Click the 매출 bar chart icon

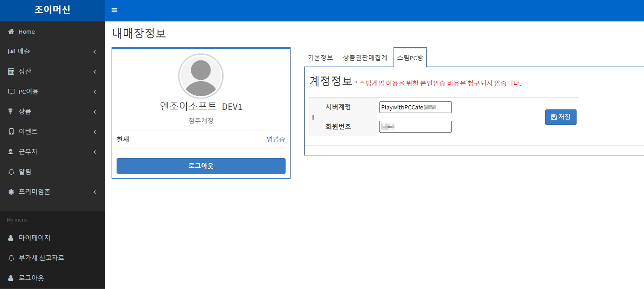click(11, 52)
